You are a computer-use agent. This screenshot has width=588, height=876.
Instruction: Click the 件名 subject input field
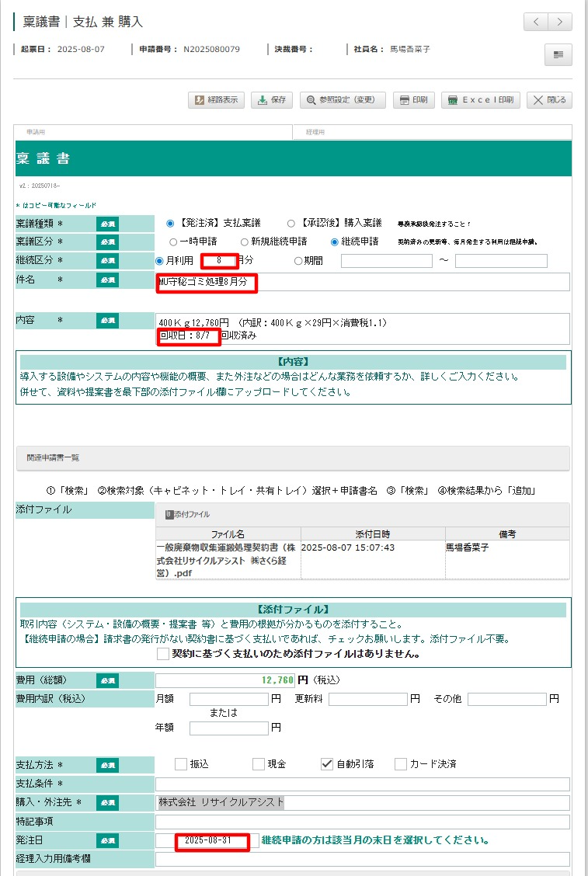[412, 282]
